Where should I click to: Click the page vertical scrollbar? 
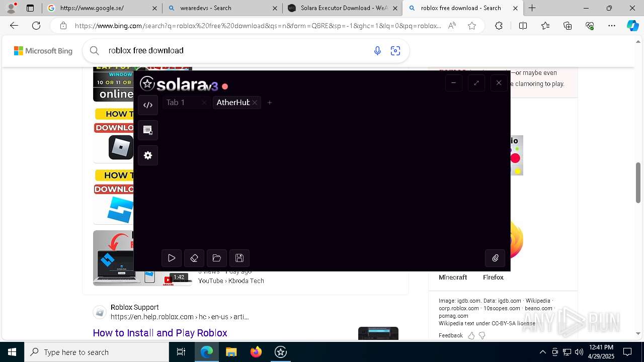click(638, 183)
